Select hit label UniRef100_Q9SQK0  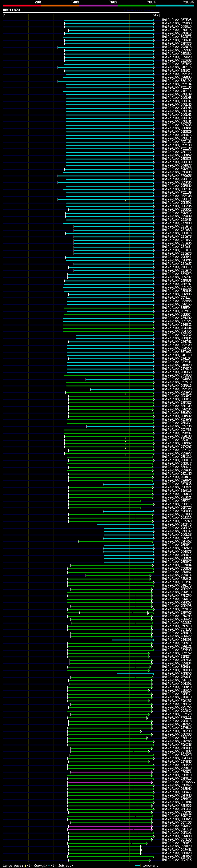tap(177, 711)
